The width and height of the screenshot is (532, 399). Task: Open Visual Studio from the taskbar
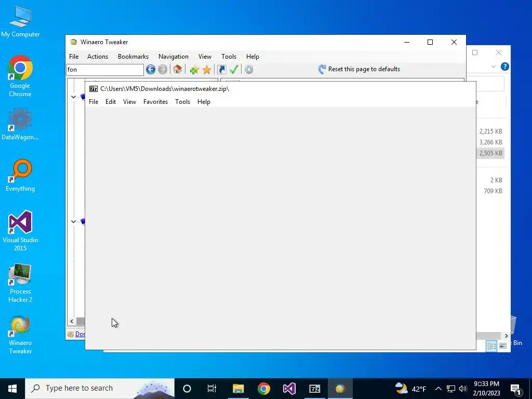click(289, 389)
